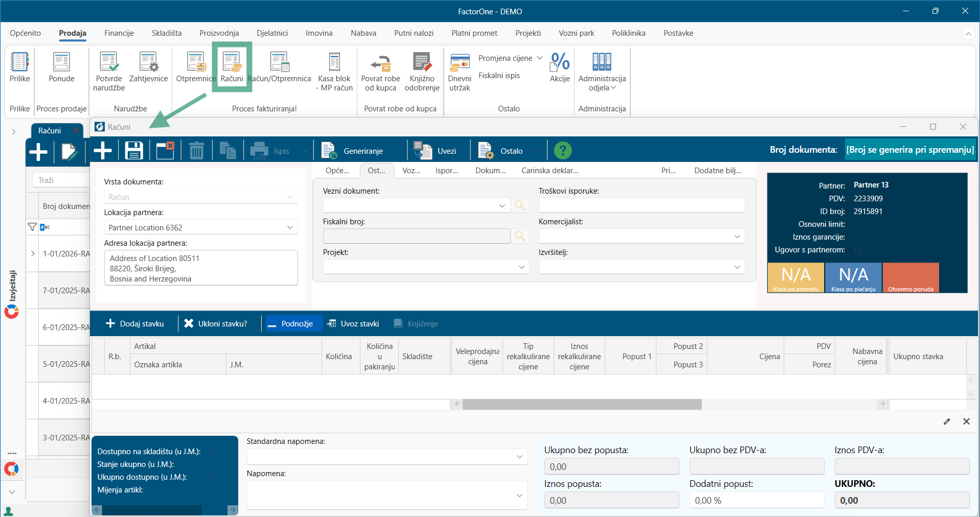Click Dodaj stavku button
The image size is (980, 517).
click(135, 324)
